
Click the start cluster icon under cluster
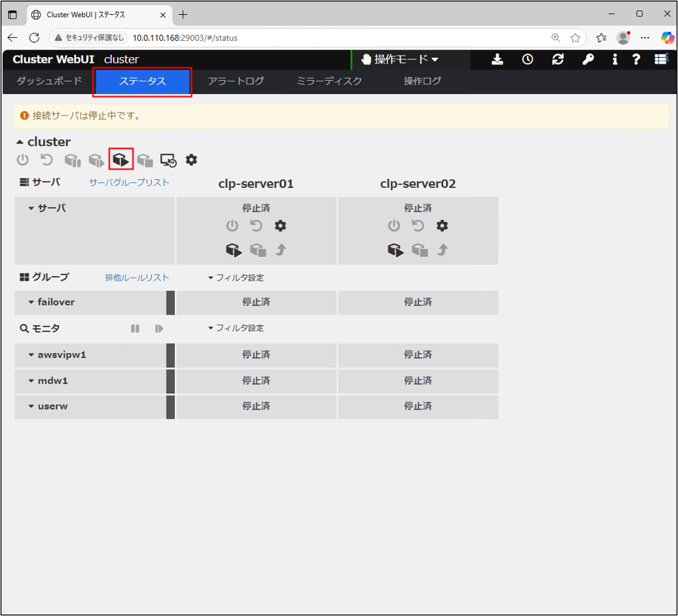pyautogui.click(x=121, y=160)
